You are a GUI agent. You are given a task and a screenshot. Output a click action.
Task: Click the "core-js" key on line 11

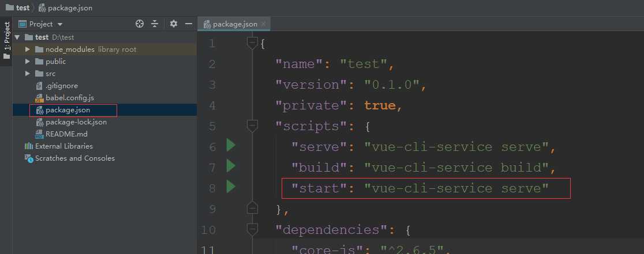coord(328,249)
